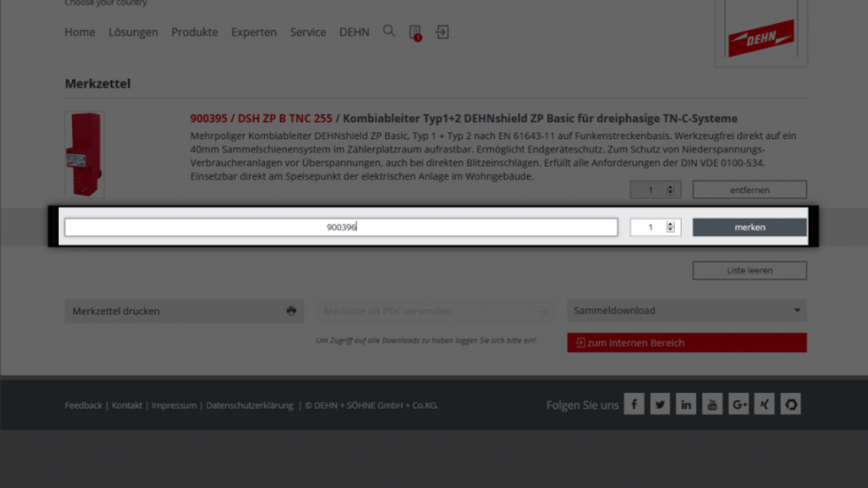Click entfernen to remove the product

tap(749, 190)
